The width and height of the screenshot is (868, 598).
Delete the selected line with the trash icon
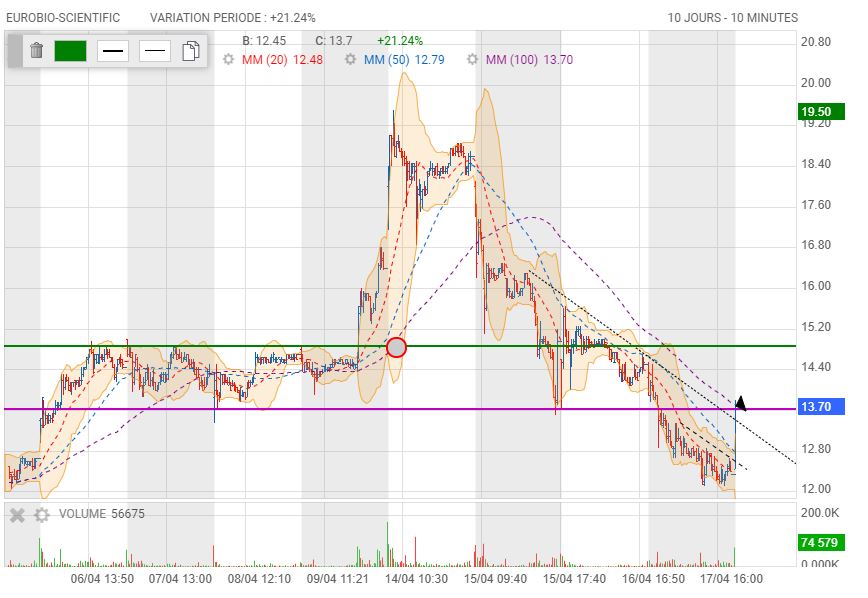pos(37,50)
